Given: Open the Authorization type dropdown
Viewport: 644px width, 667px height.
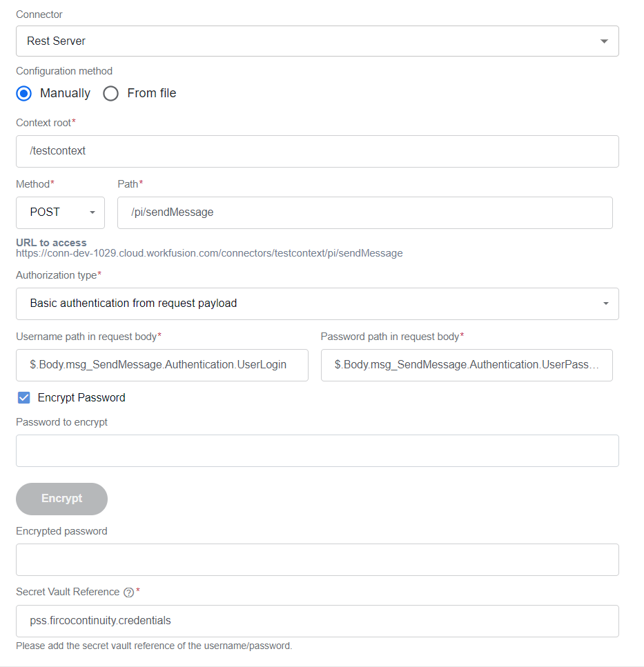Looking at the screenshot, I should pos(317,303).
